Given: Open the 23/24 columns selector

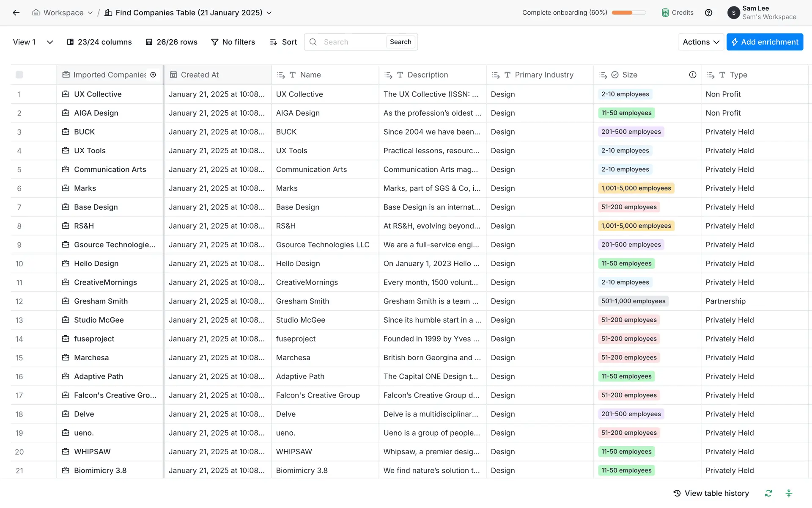Looking at the screenshot, I should click(99, 42).
